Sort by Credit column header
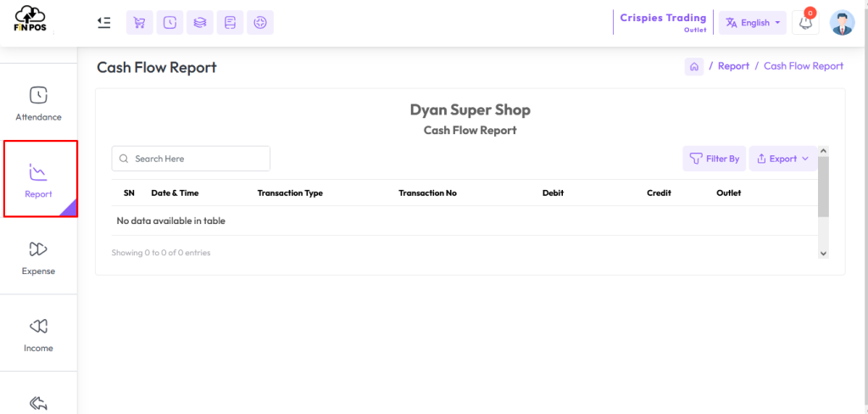 (659, 193)
